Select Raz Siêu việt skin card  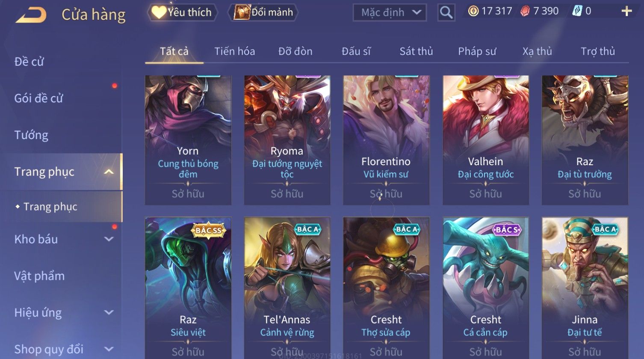click(x=188, y=288)
